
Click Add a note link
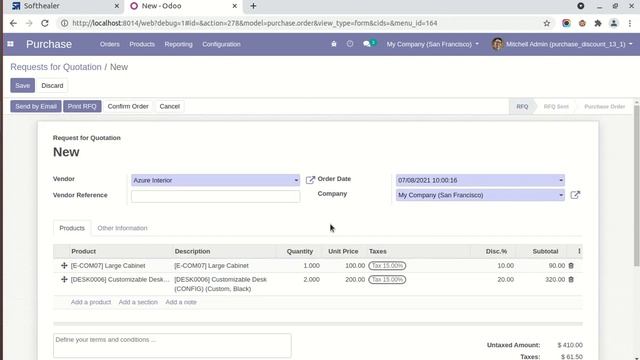(181, 302)
